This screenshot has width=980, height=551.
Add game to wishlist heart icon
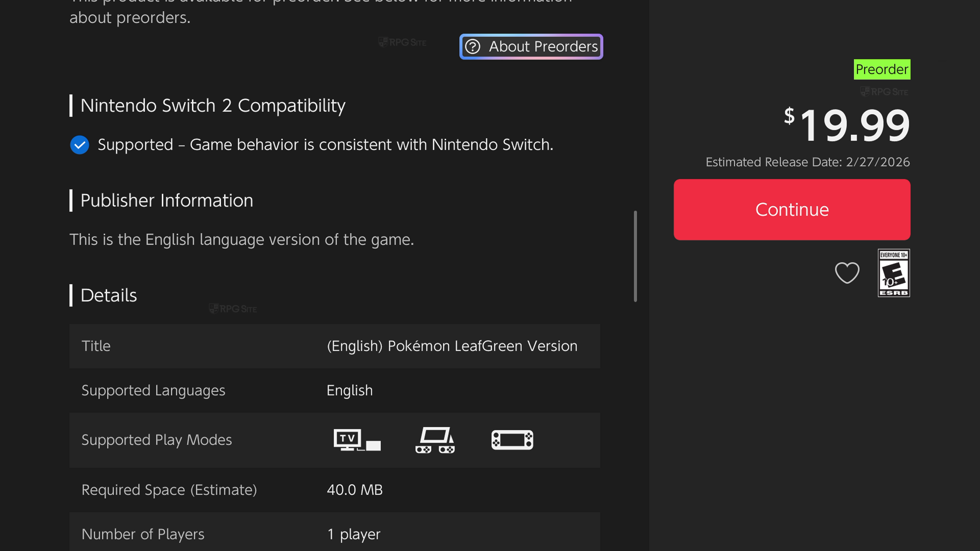(847, 273)
